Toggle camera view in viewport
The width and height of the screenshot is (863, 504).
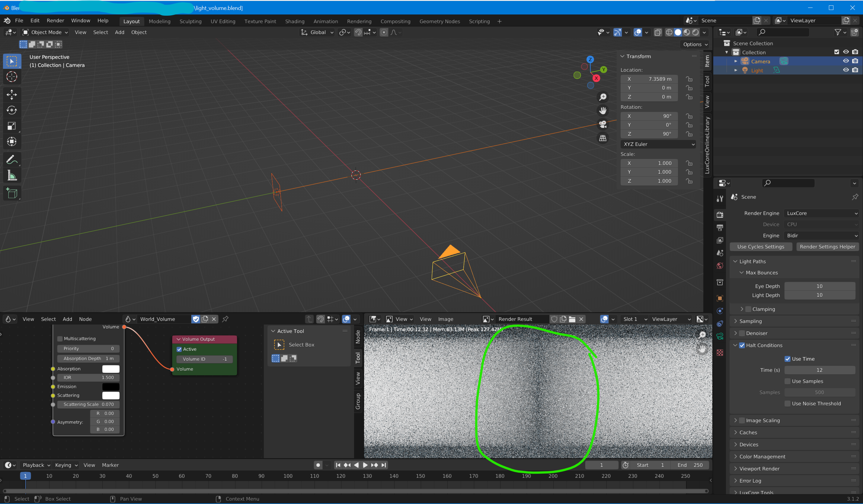pos(603,124)
